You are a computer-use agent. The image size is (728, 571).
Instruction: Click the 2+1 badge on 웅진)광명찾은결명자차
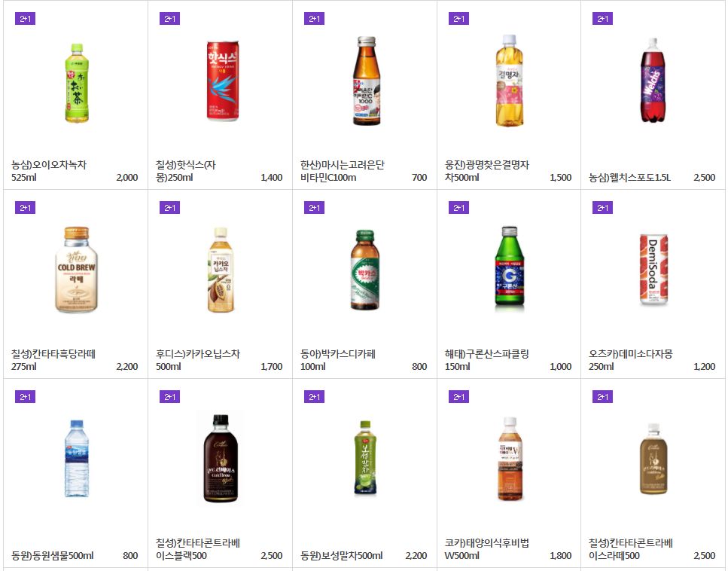coord(458,19)
